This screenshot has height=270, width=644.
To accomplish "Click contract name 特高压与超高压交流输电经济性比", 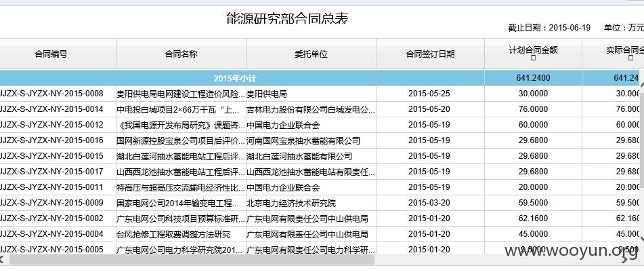I will coord(181,188).
